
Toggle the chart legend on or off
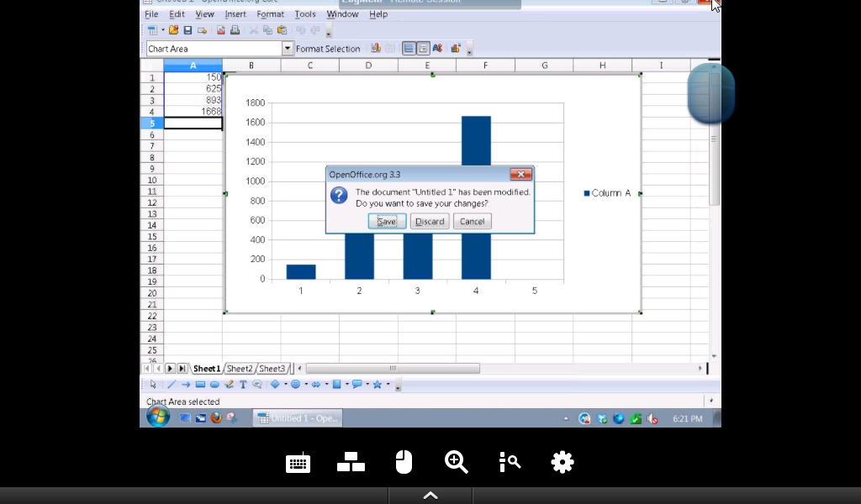[x=423, y=49]
